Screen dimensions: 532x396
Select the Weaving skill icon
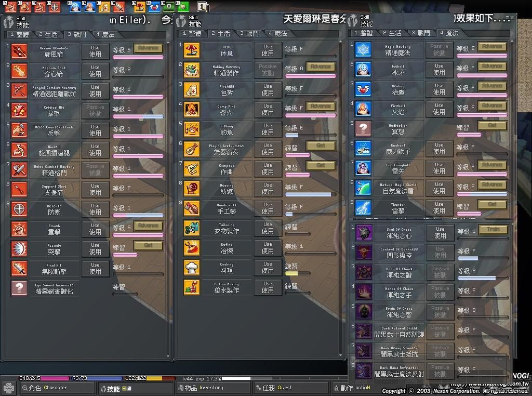coord(192,189)
